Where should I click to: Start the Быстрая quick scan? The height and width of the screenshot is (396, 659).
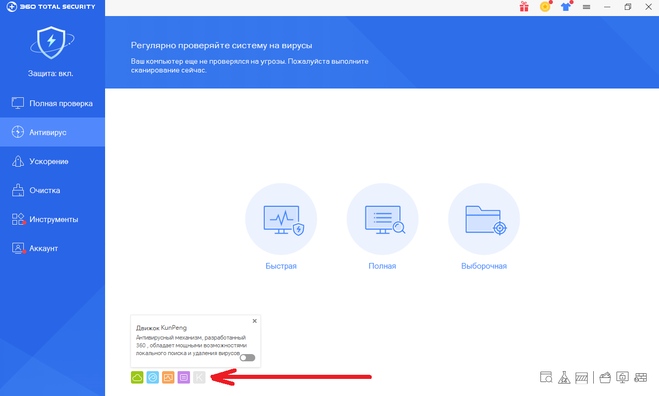pyautogui.click(x=281, y=219)
